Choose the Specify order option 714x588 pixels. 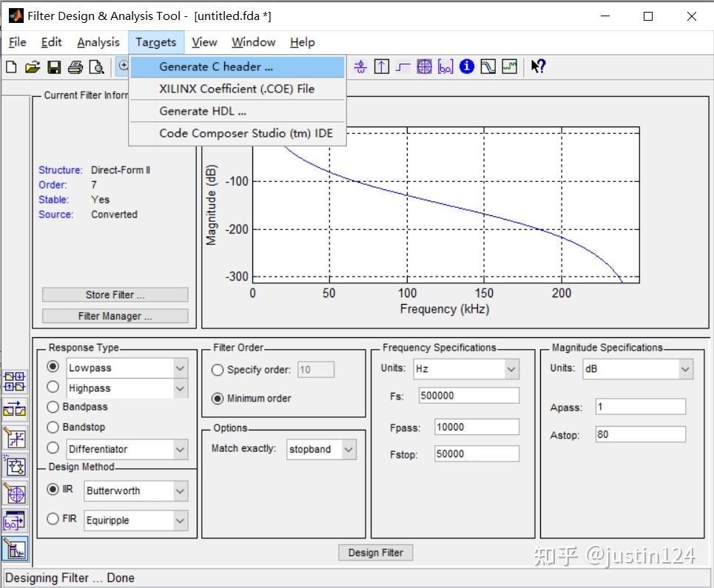218,370
